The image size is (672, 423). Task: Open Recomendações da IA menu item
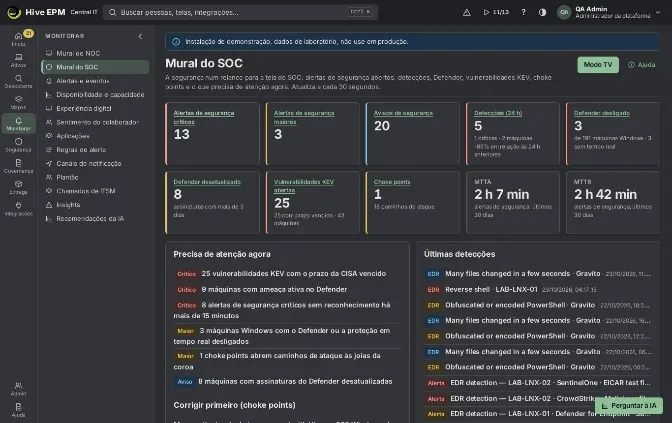tap(95, 219)
